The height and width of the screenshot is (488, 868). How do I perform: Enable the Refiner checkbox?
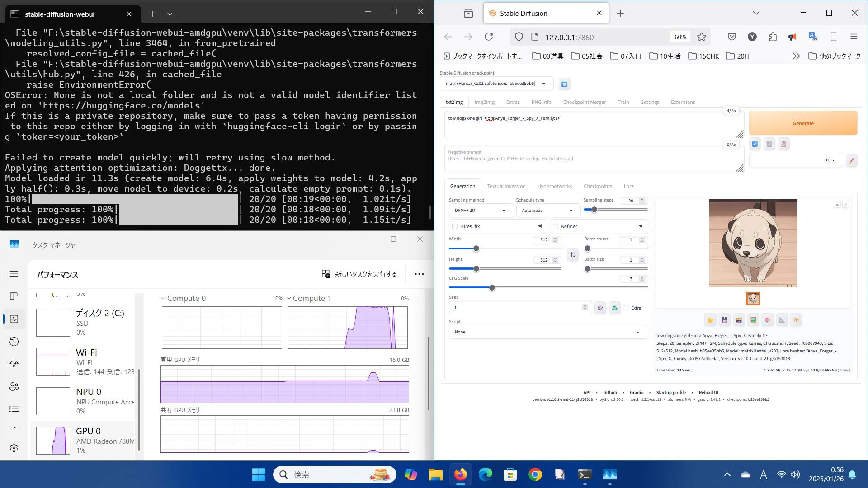[x=556, y=227]
